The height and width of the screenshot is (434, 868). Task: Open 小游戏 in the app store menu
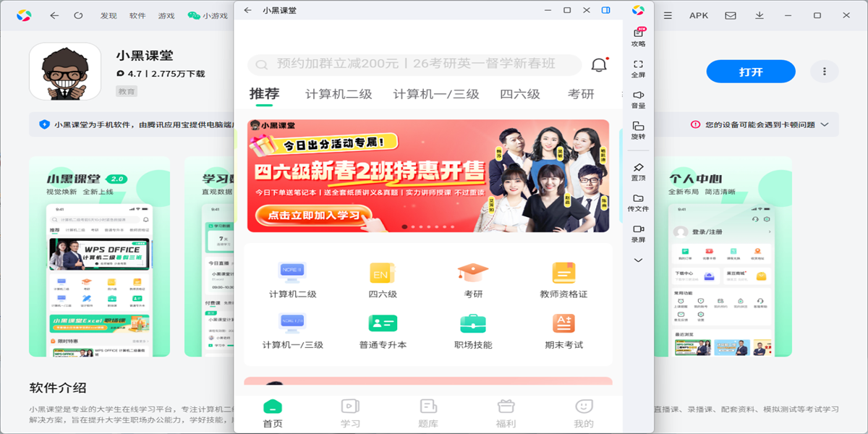[x=208, y=15]
